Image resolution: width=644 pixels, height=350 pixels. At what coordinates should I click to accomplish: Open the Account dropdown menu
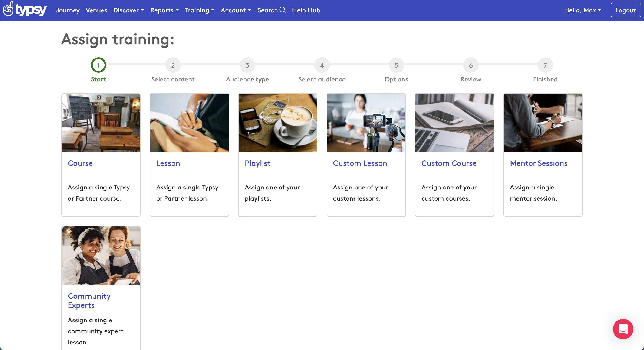tap(236, 10)
